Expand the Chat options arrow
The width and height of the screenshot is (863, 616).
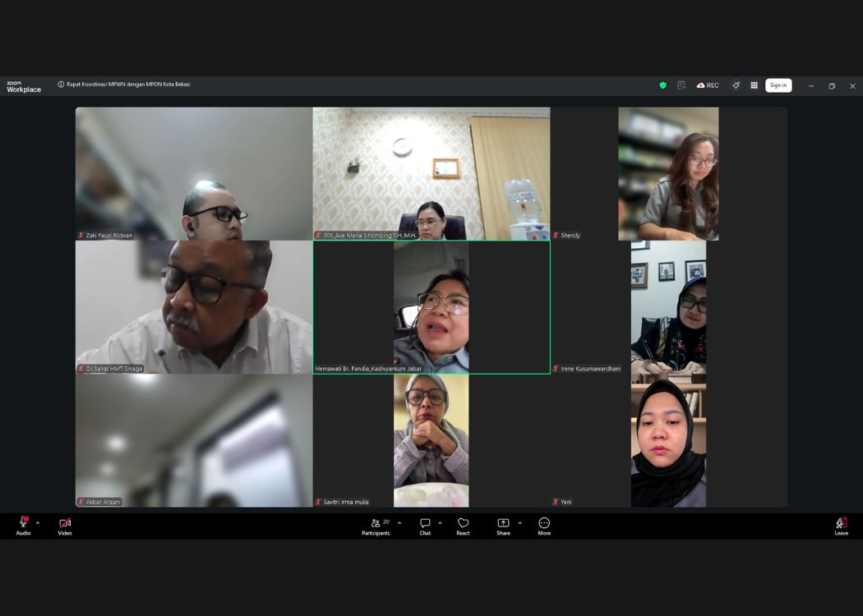[440, 523]
